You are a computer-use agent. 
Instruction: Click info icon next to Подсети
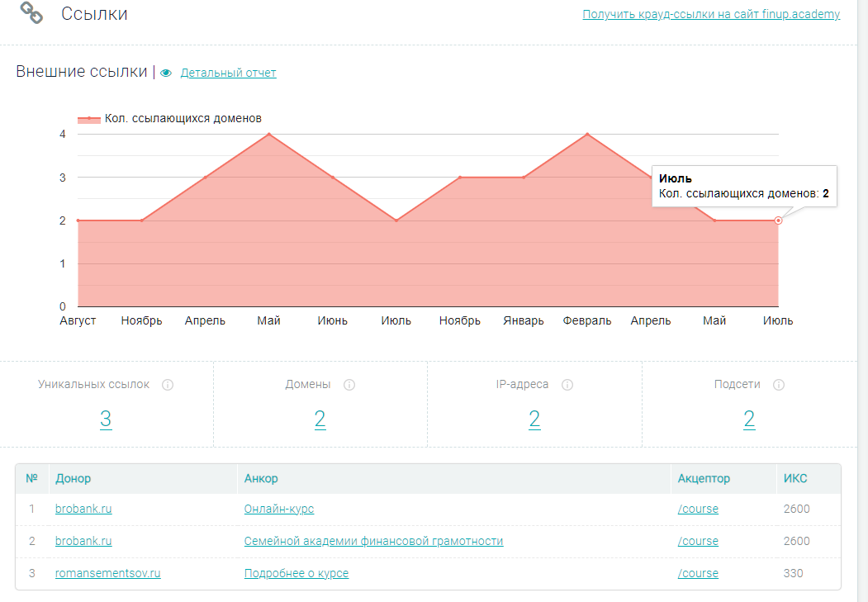779,385
